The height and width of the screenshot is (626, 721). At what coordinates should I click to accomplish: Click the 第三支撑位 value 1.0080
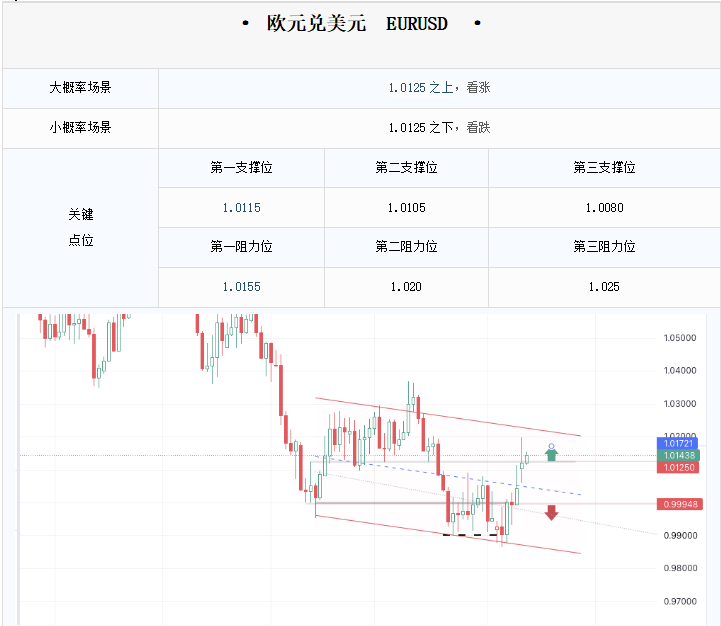tap(604, 208)
